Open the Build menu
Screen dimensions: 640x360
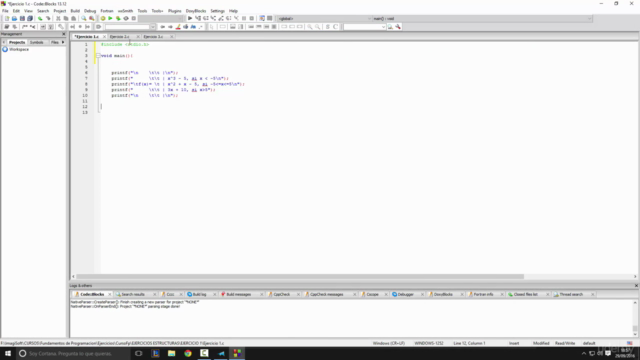[75, 11]
